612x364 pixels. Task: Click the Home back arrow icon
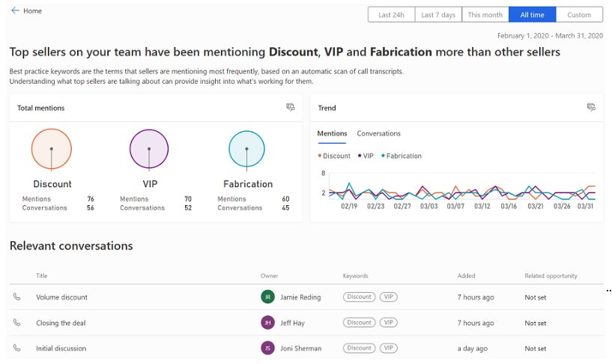coord(15,11)
